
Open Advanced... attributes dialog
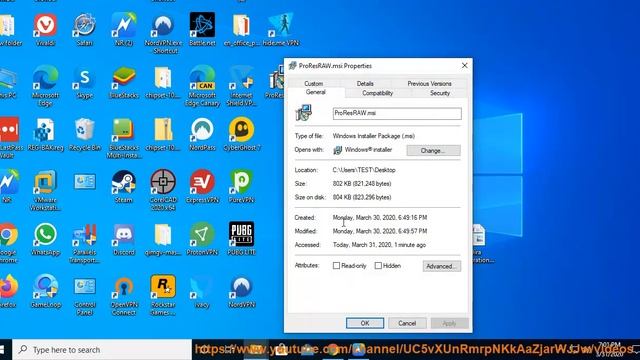[x=442, y=266]
